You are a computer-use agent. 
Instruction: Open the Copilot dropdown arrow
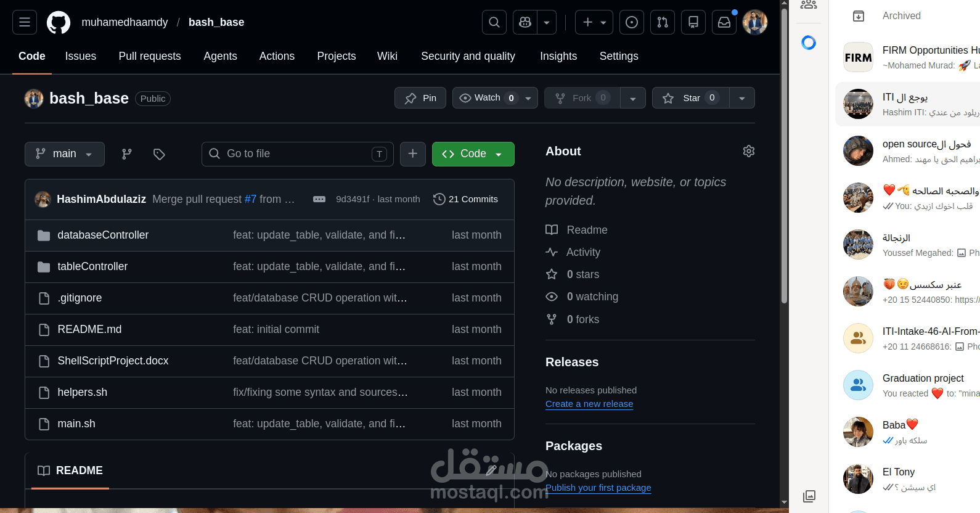(x=547, y=22)
